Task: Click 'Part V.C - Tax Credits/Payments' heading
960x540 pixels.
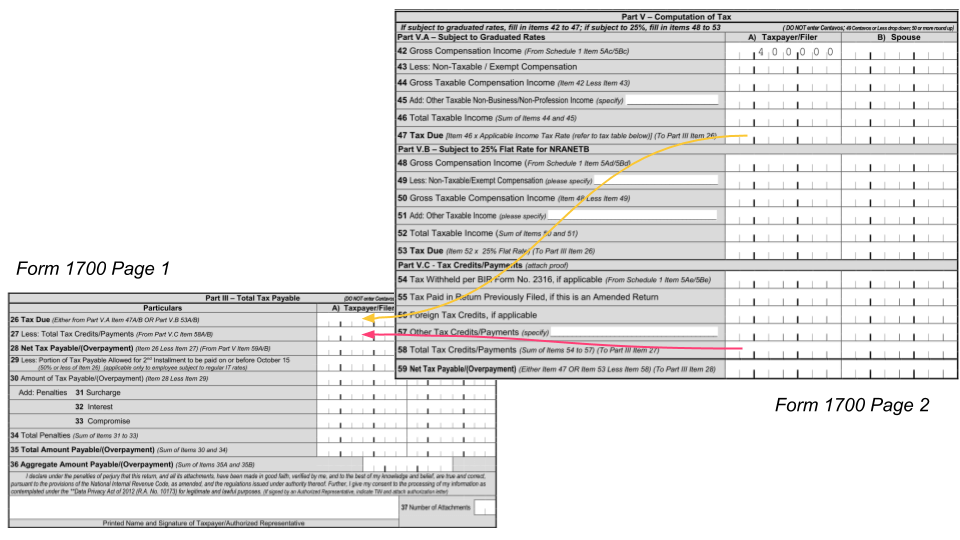Action: coord(482,265)
